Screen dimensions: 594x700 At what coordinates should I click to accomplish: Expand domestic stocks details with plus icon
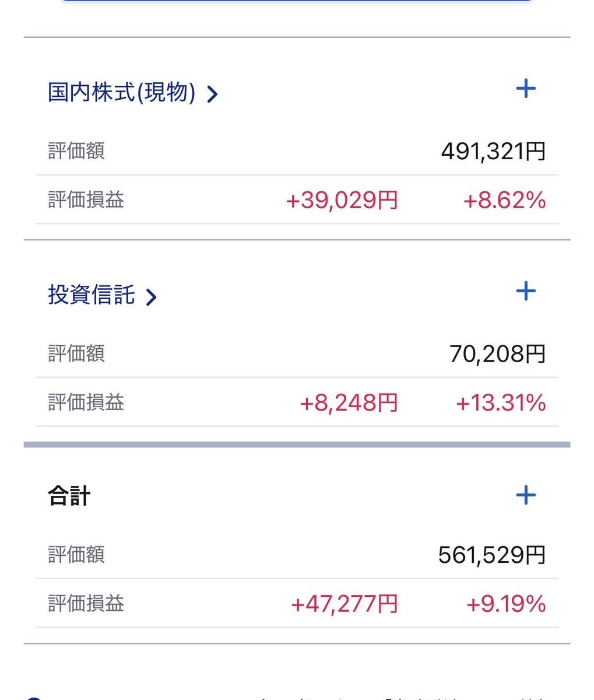point(526,89)
